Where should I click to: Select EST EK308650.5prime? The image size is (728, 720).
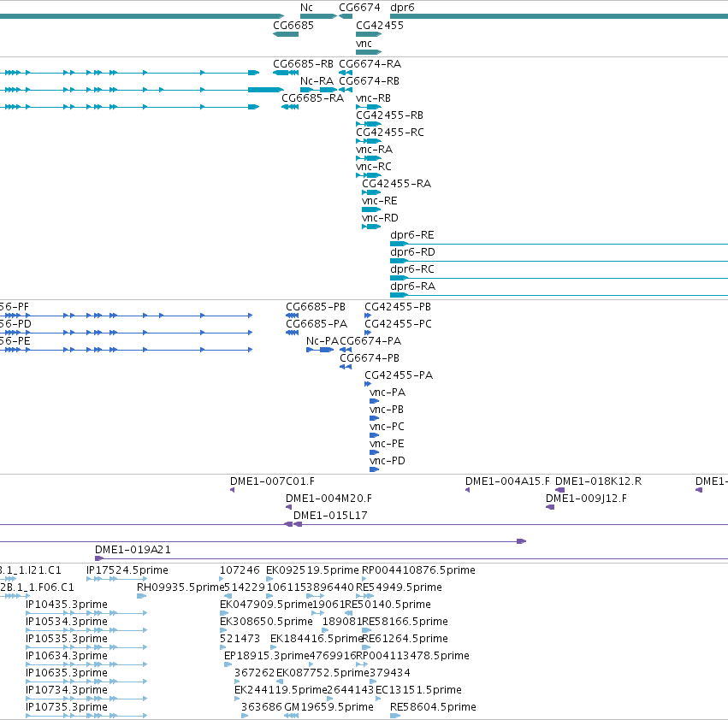tap(266, 621)
